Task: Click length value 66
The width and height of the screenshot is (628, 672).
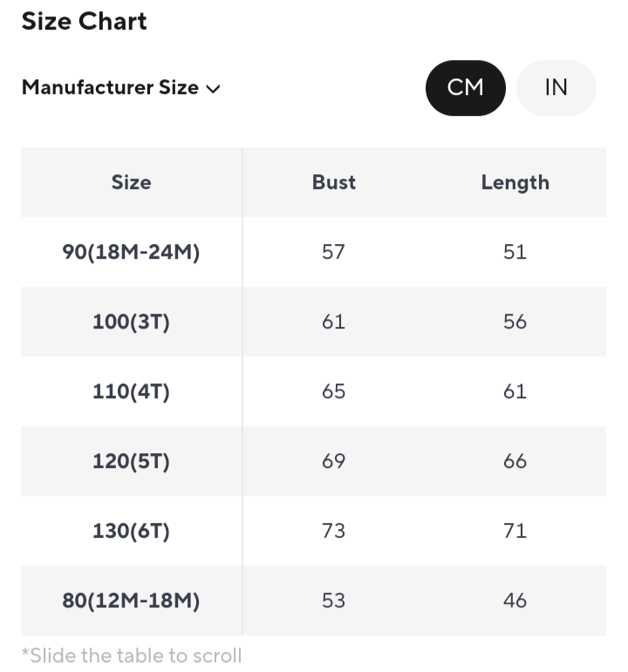Action: click(515, 461)
